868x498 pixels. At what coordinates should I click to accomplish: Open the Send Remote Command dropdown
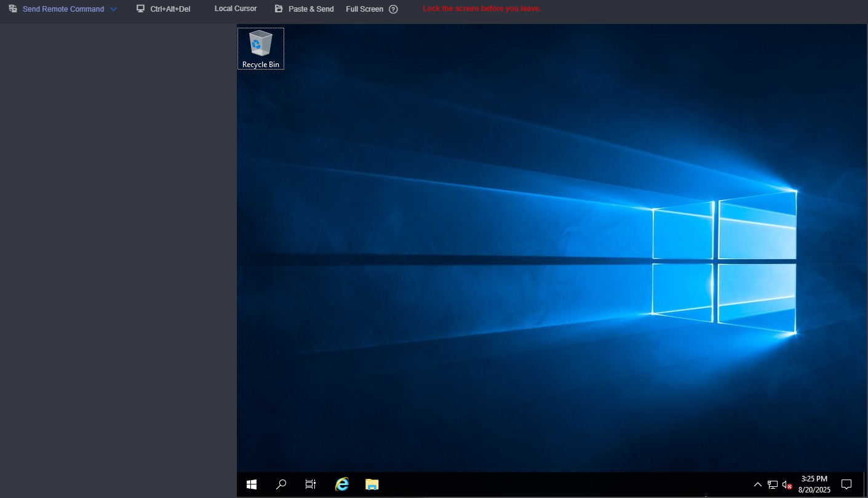click(63, 9)
